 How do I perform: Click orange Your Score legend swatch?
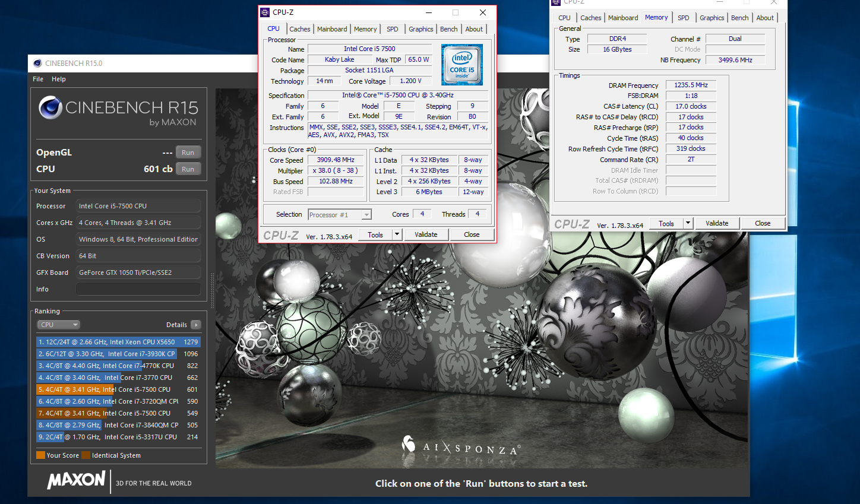coord(40,455)
